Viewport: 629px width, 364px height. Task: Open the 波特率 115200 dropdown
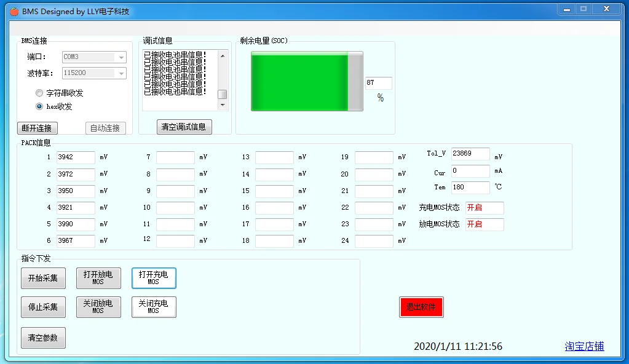(94, 73)
